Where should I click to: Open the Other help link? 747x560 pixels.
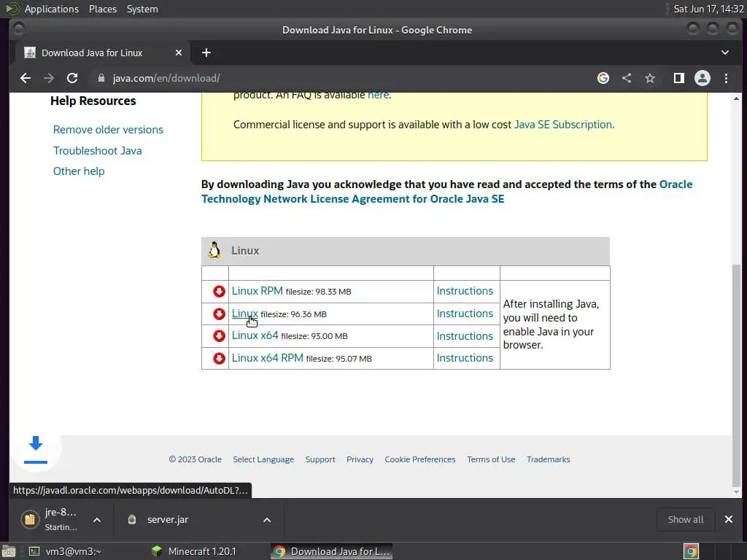(x=79, y=171)
